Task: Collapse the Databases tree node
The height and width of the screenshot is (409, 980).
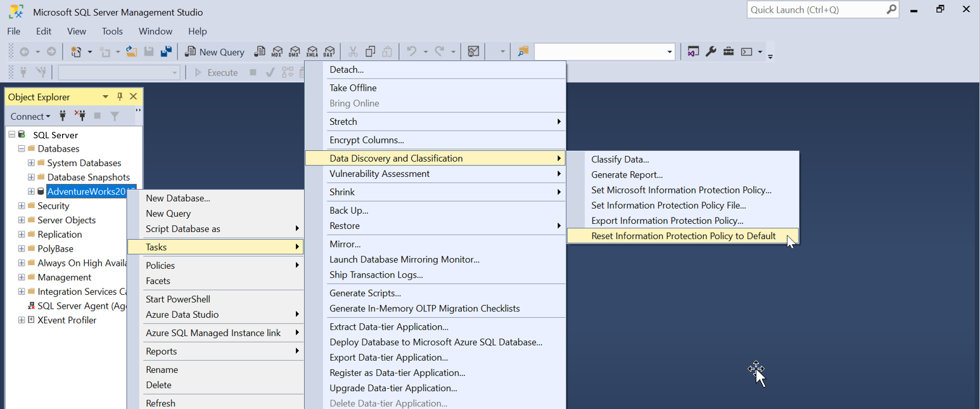Action: (21, 148)
